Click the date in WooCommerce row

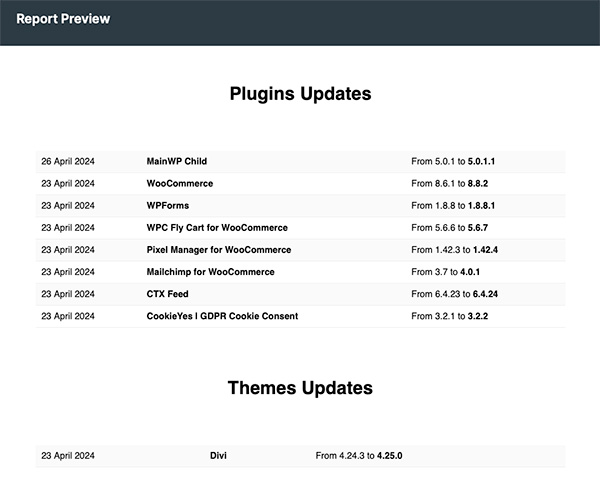68,184
